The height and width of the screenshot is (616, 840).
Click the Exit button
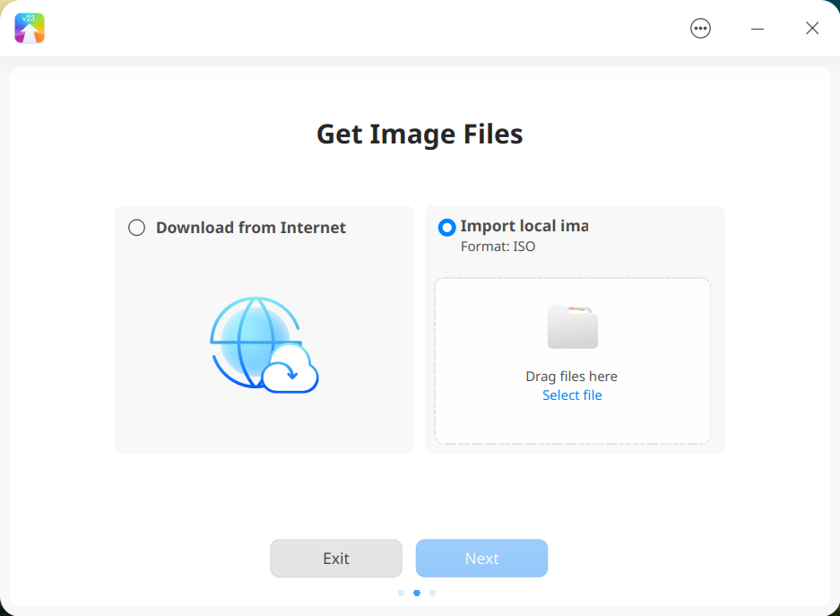click(336, 558)
